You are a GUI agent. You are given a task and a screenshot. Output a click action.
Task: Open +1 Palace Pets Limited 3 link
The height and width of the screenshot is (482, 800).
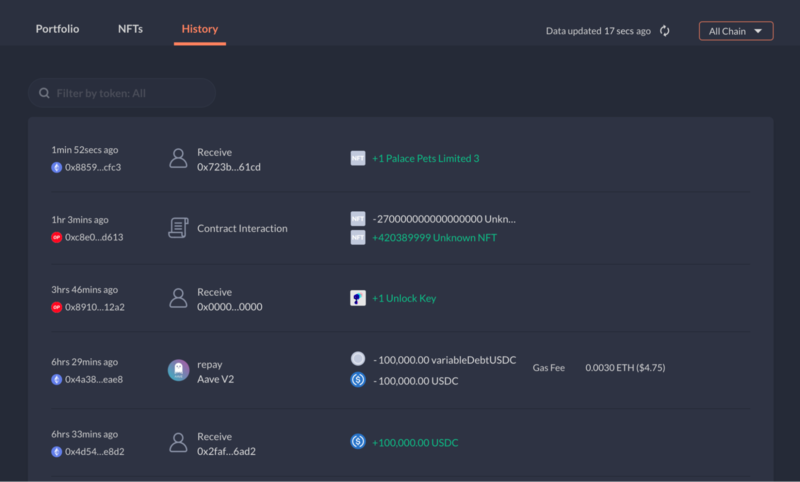click(x=426, y=158)
